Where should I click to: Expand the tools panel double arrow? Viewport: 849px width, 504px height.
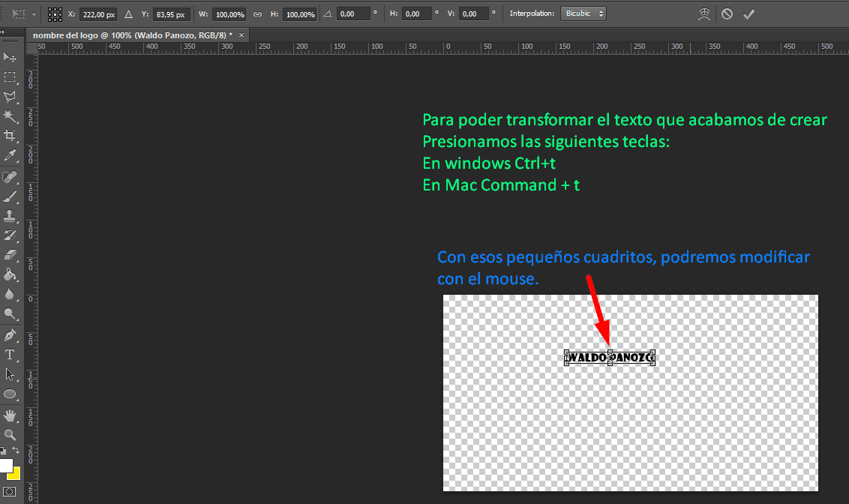click(2, 32)
